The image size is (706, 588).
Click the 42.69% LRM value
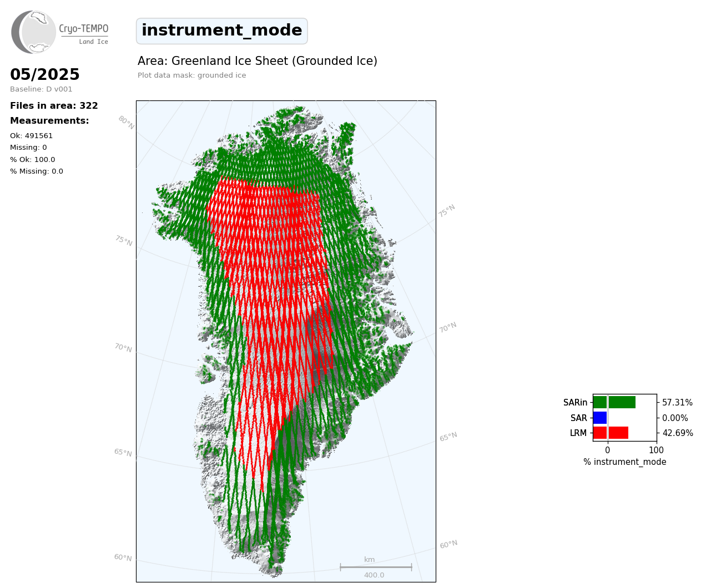pyautogui.click(x=678, y=433)
